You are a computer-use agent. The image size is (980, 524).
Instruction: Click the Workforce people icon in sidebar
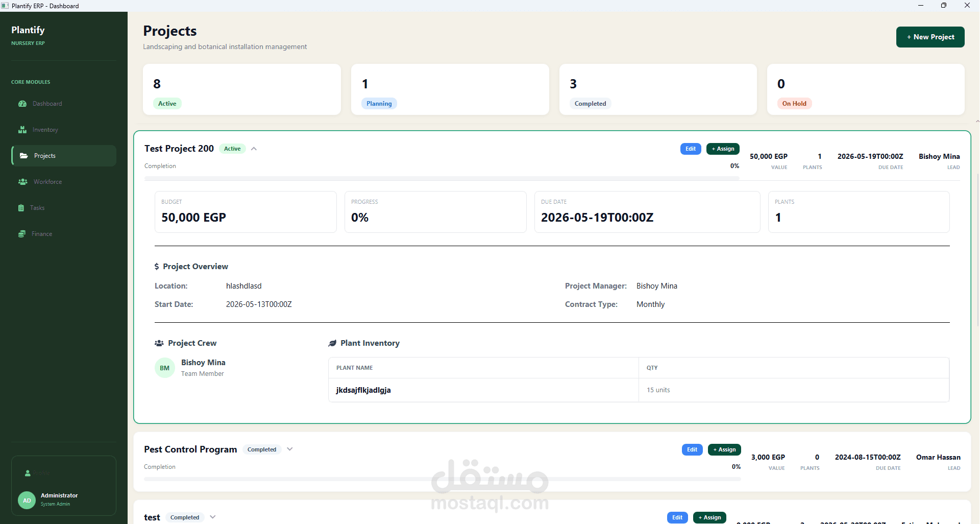coord(23,182)
